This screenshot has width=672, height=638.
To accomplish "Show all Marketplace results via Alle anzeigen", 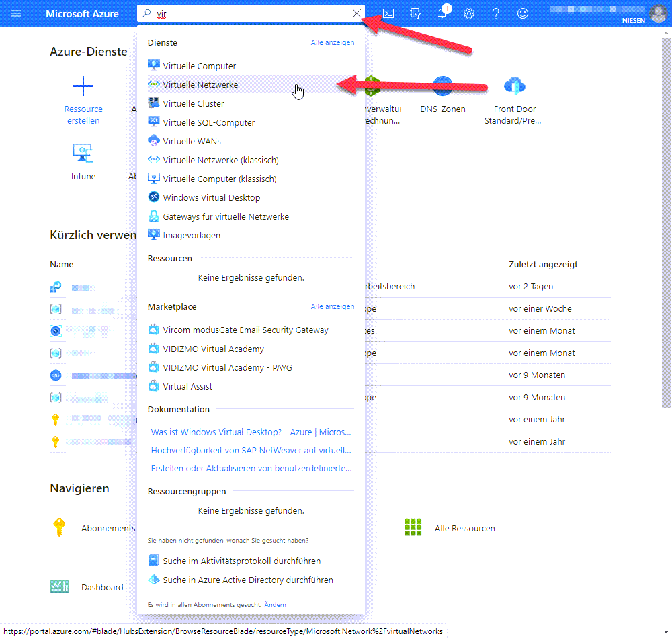I will [333, 307].
